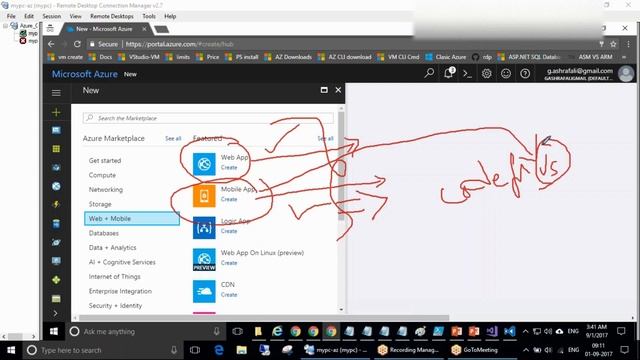
Task: Click the CDN cloud icon
Action: (204, 291)
